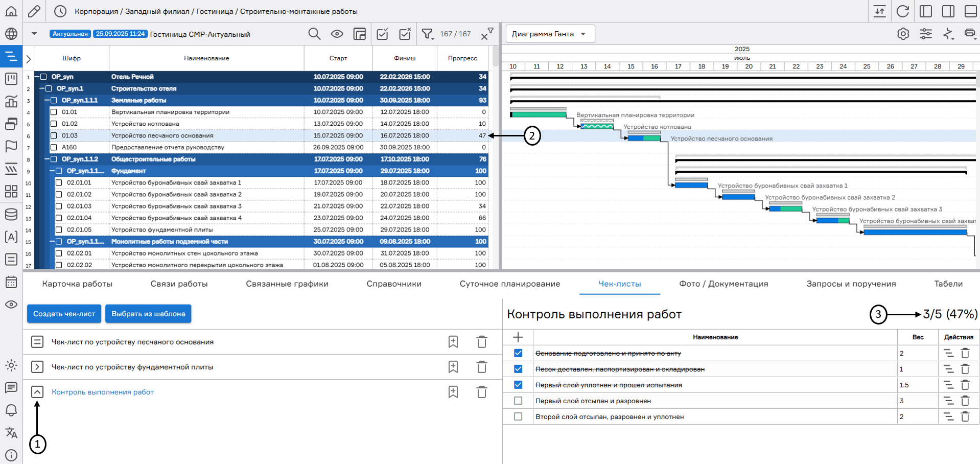This screenshot has width=980, height=464.
Task: Open the 'Фото / Документация' tab
Action: click(x=723, y=284)
